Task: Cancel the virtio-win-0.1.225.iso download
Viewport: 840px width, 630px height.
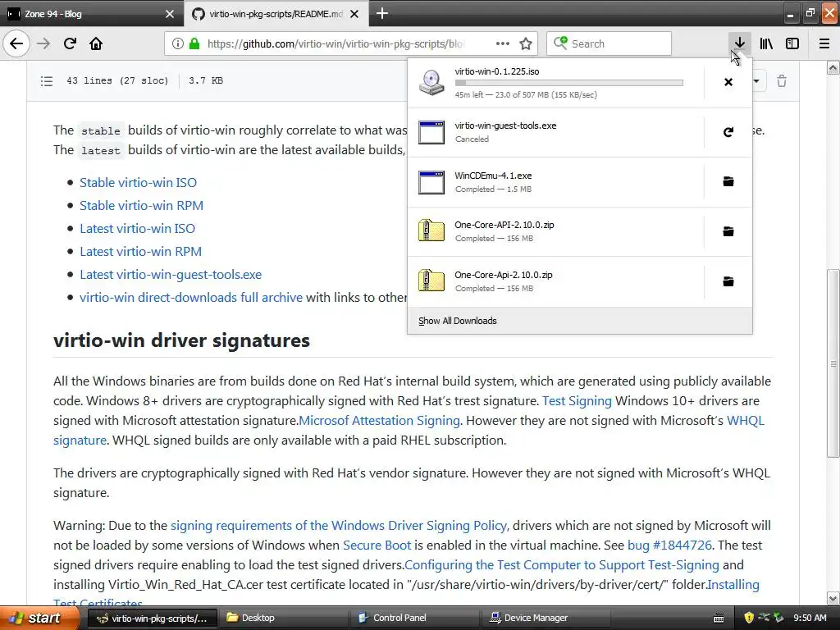Action: pos(728,82)
